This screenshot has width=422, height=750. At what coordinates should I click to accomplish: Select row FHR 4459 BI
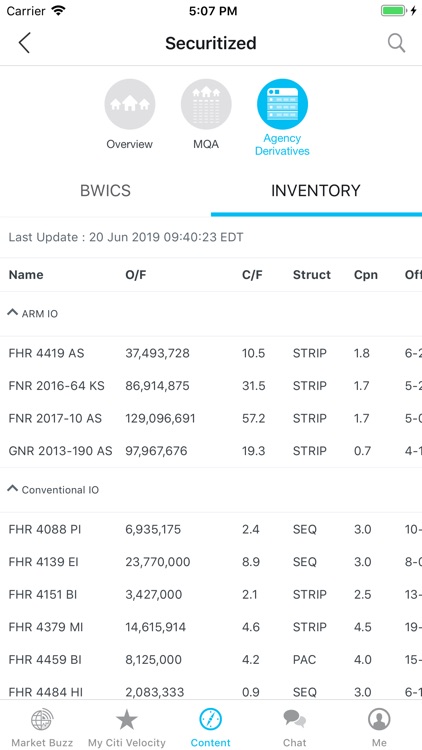(x=211, y=660)
